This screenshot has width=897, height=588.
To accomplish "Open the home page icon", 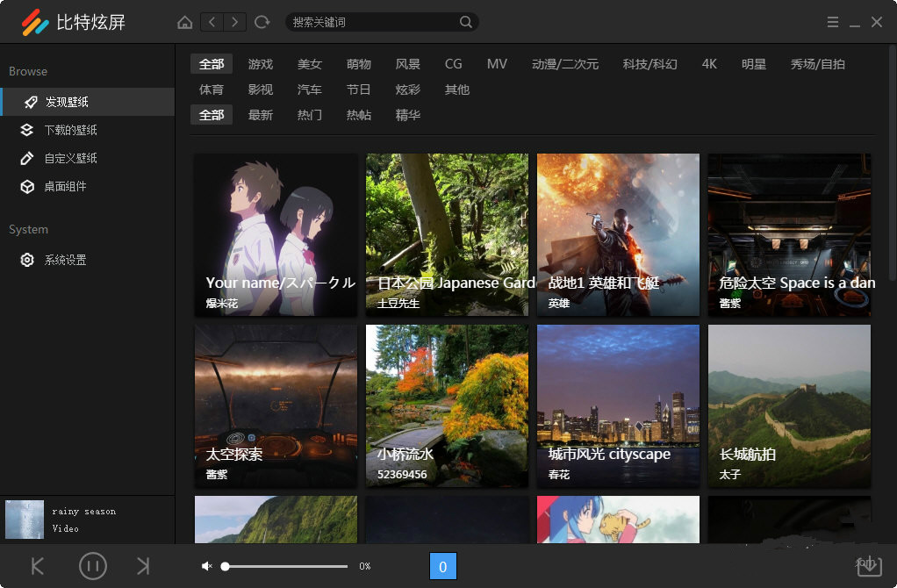I will coord(184,22).
